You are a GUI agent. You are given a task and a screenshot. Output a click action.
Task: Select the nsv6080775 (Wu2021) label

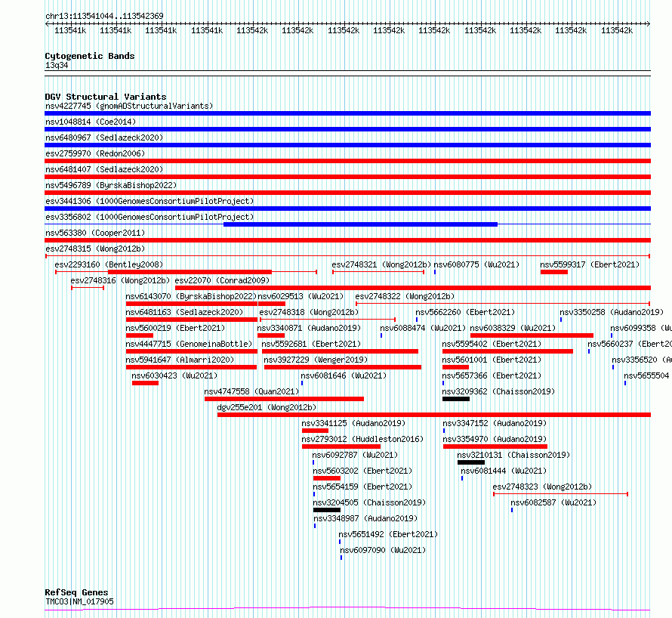(476, 264)
